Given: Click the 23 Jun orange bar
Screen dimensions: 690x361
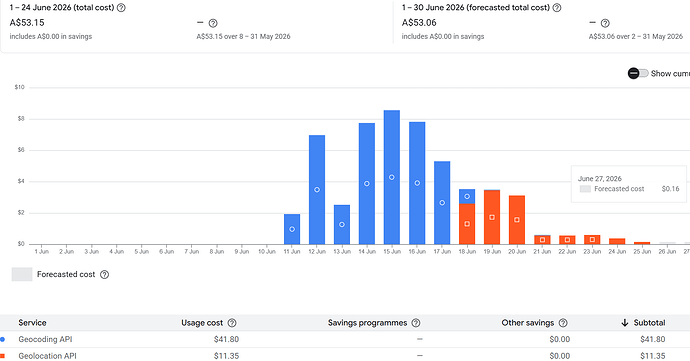Looking at the screenshot, I should (592, 239).
